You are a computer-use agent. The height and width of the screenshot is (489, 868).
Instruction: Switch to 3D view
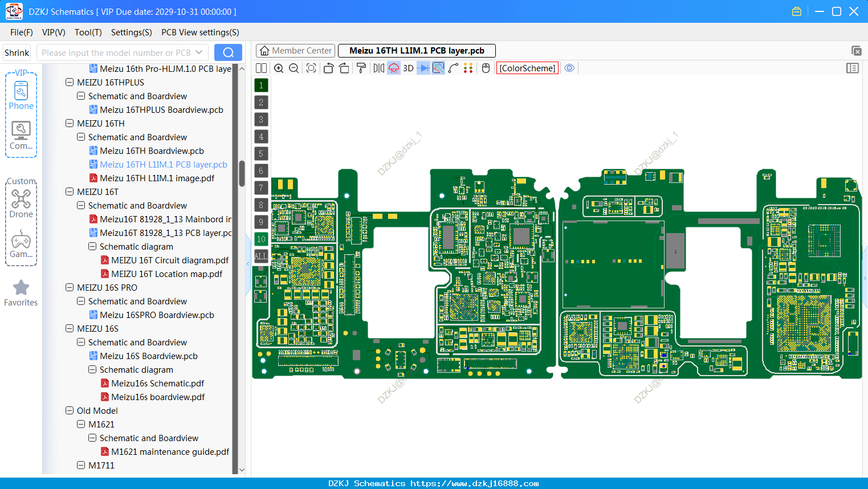pos(408,68)
